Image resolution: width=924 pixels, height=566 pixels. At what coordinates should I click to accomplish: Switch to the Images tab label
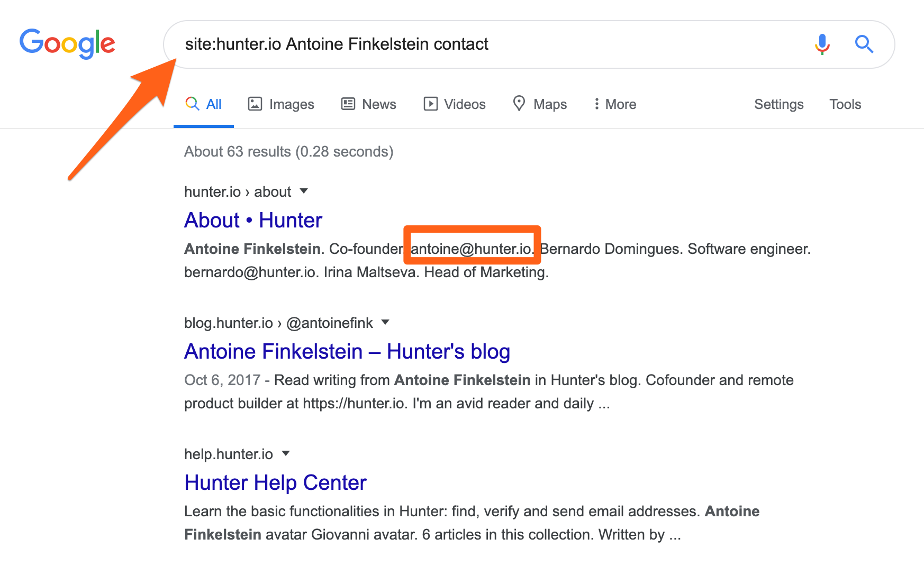292,104
